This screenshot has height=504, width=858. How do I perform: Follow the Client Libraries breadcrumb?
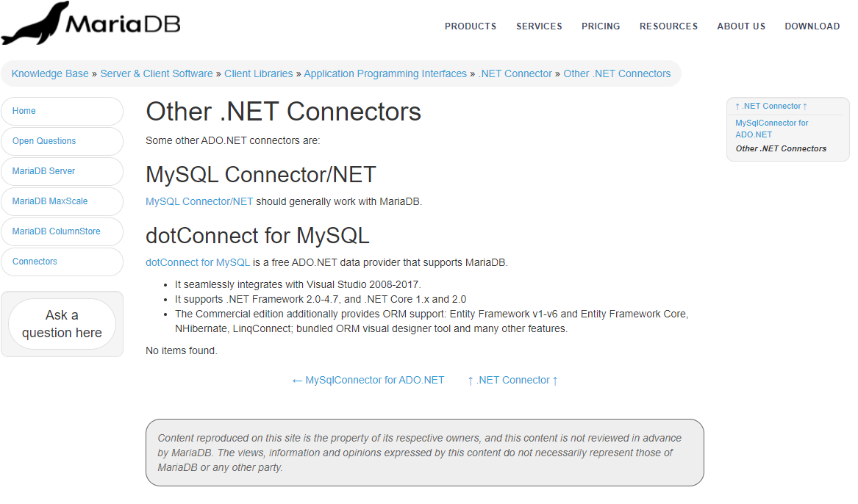pyautogui.click(x=258, y=73)
